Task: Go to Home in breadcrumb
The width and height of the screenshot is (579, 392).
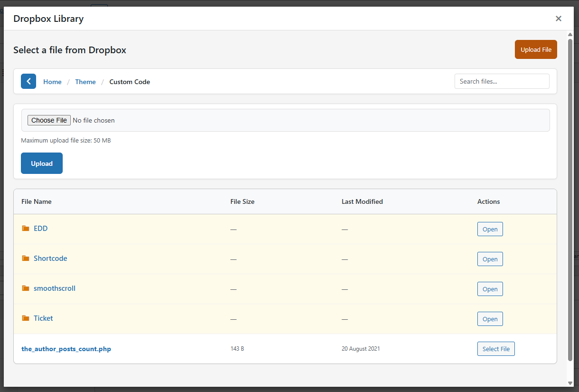Action: point(52,82)
